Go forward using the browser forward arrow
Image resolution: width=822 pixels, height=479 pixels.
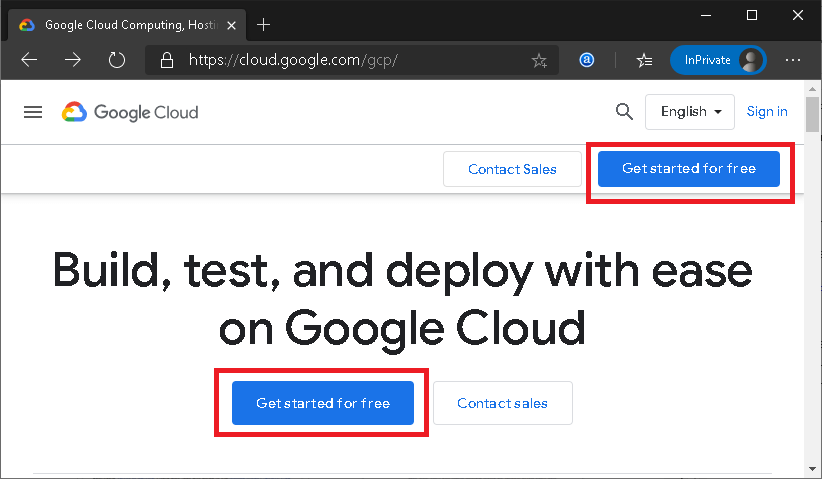[73, 60]
